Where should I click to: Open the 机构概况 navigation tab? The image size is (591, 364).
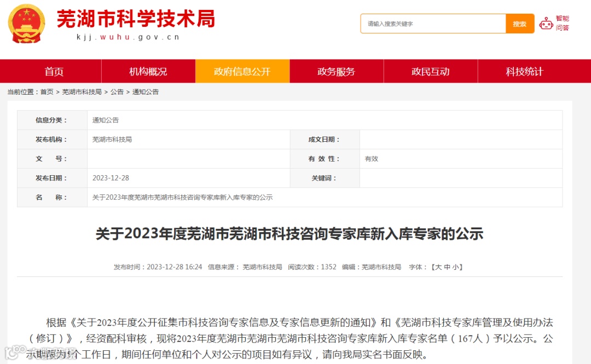click(148, 71)
